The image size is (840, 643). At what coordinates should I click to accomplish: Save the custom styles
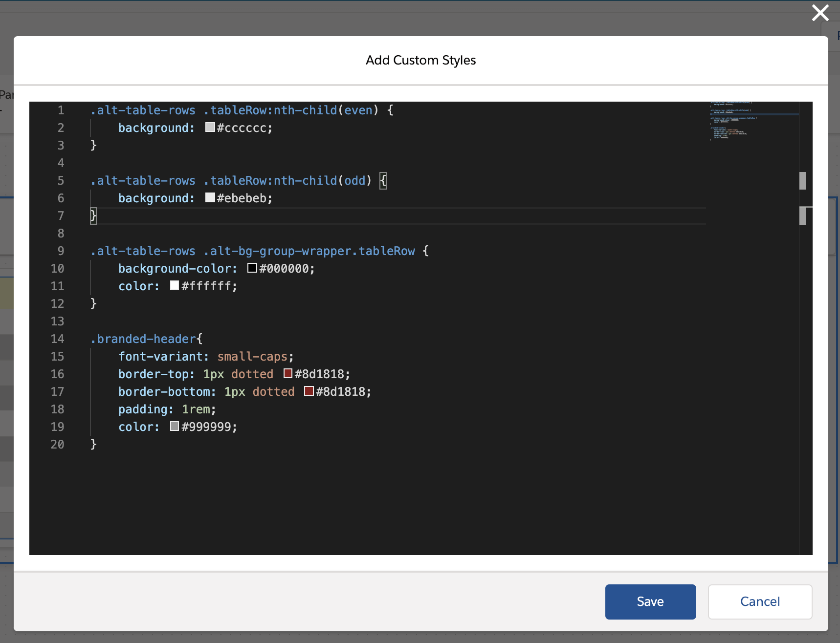tap(650, 601)
